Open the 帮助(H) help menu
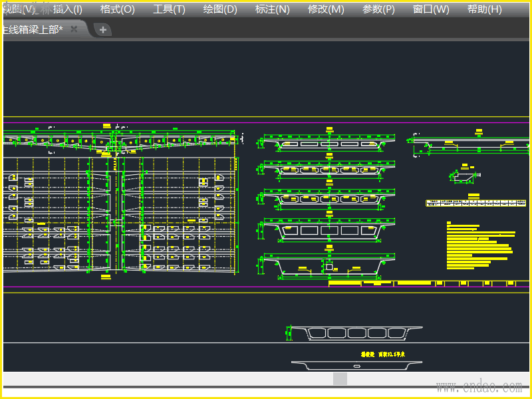This screenshot has height=399, width=532. coord(484,9)
